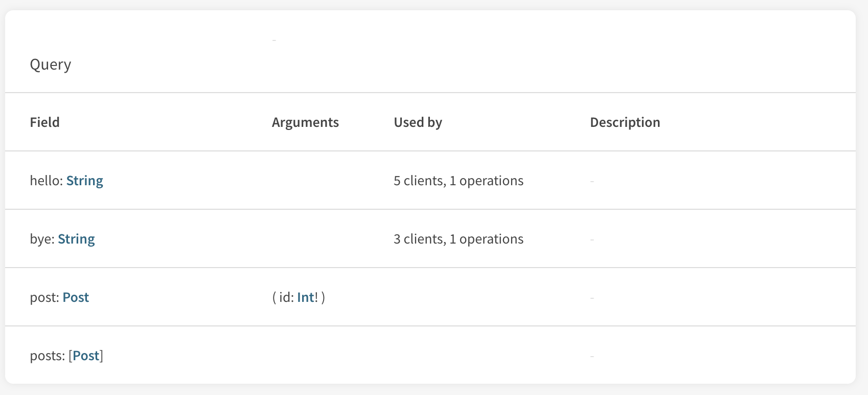This screenshot has height=395, width=868.
Task: Open the Post type on the posts field
Action: pos(86,355)
